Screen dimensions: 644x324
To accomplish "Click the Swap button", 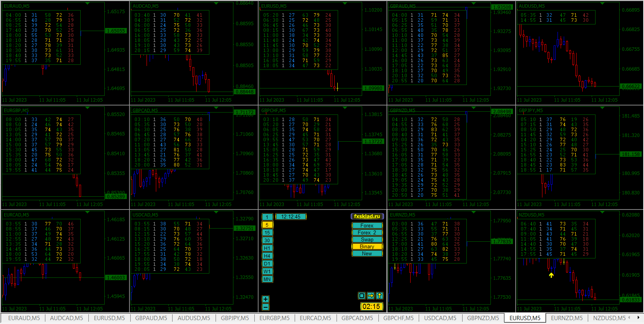I will pos(367,239).
